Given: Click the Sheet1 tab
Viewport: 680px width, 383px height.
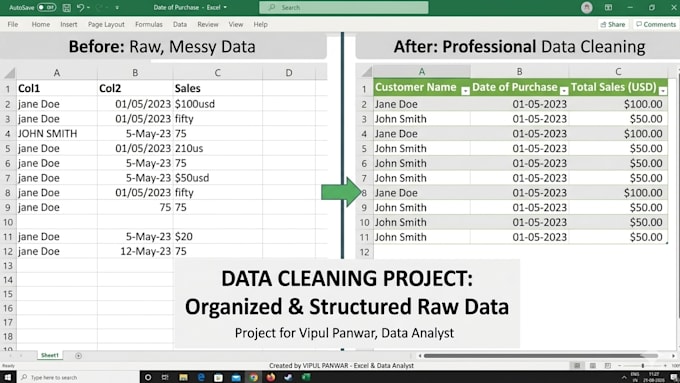Looking at the screenshot, I should coord(49,355).
